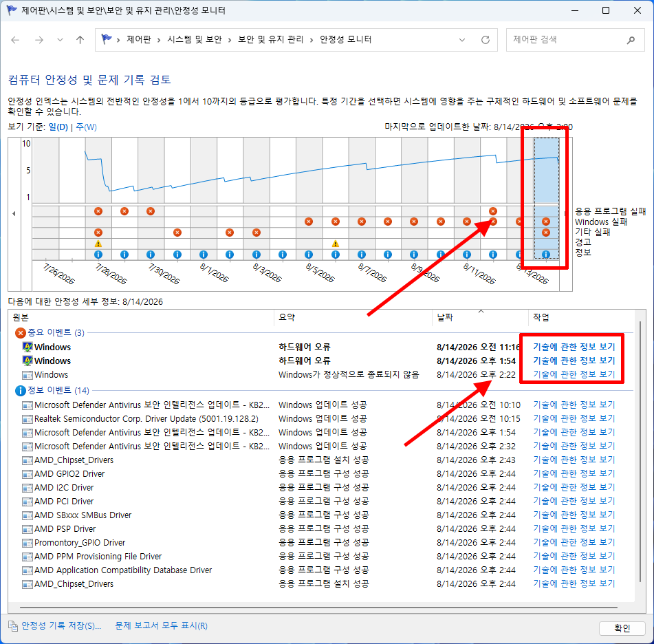Click the blue information icon for 8/1

[x=204, y=255]
